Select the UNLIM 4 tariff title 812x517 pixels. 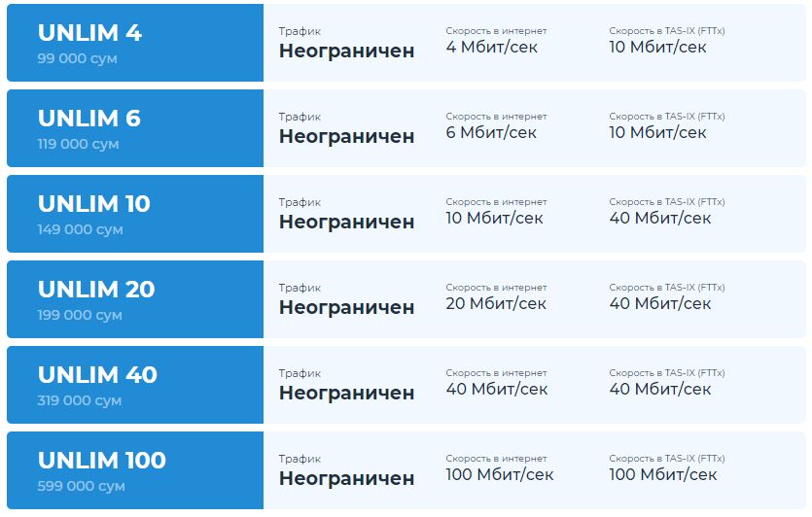tap(89, 33)
